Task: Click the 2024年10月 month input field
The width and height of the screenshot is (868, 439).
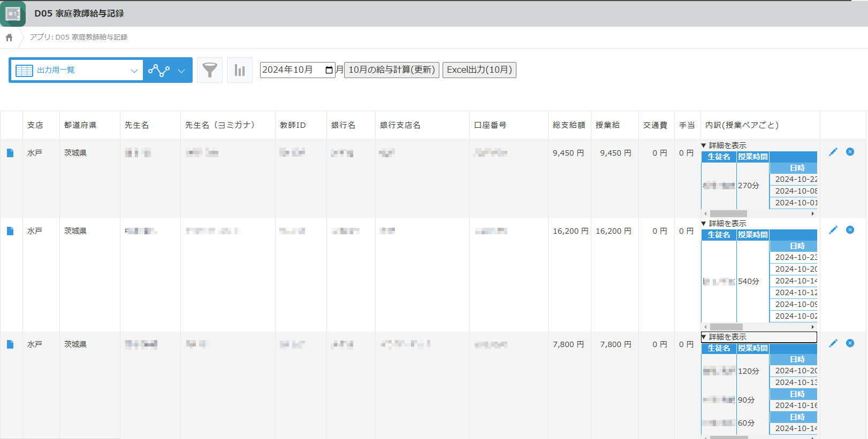Action: point(291,70)
